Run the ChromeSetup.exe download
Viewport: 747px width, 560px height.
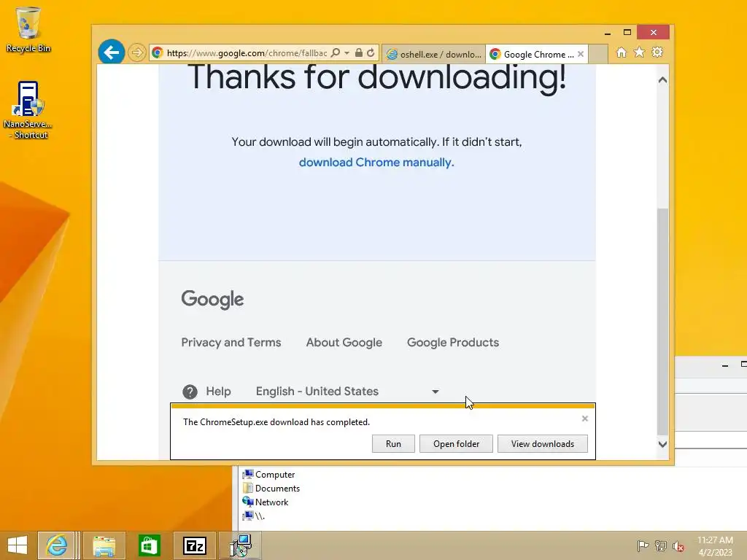(x=393, y=444)
